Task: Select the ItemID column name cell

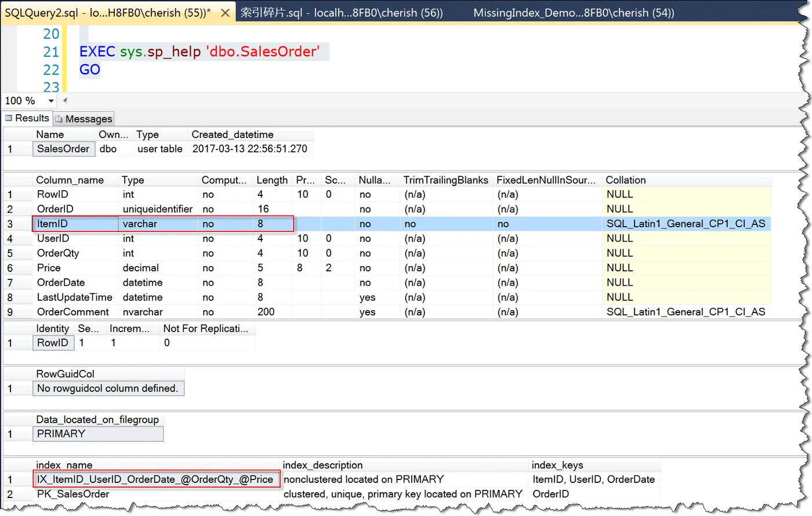Action: (x=75, y=224)
